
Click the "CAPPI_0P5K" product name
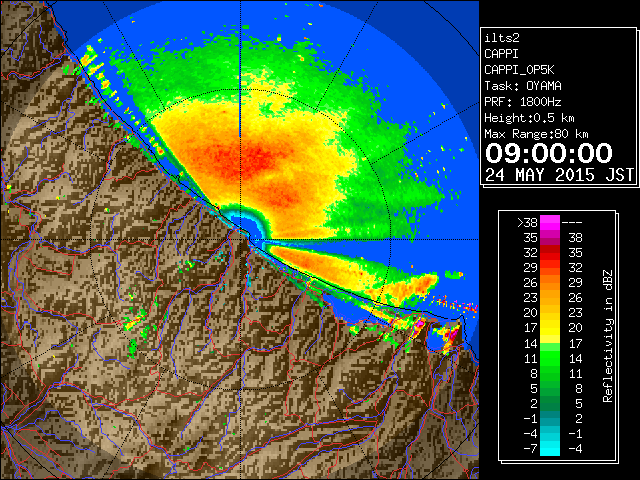coord(519,70)
